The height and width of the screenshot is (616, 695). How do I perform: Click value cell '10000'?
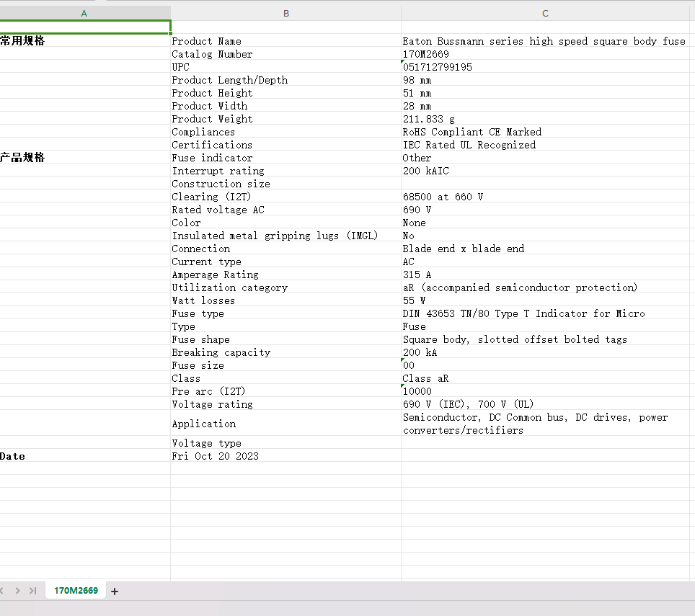[545, 391]
